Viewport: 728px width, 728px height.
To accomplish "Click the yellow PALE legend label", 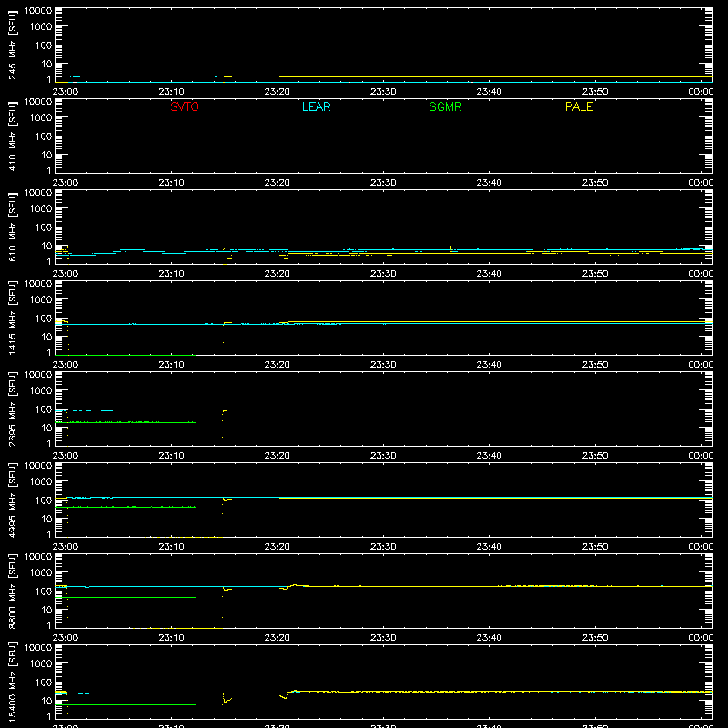I will [x=579, y=106].
